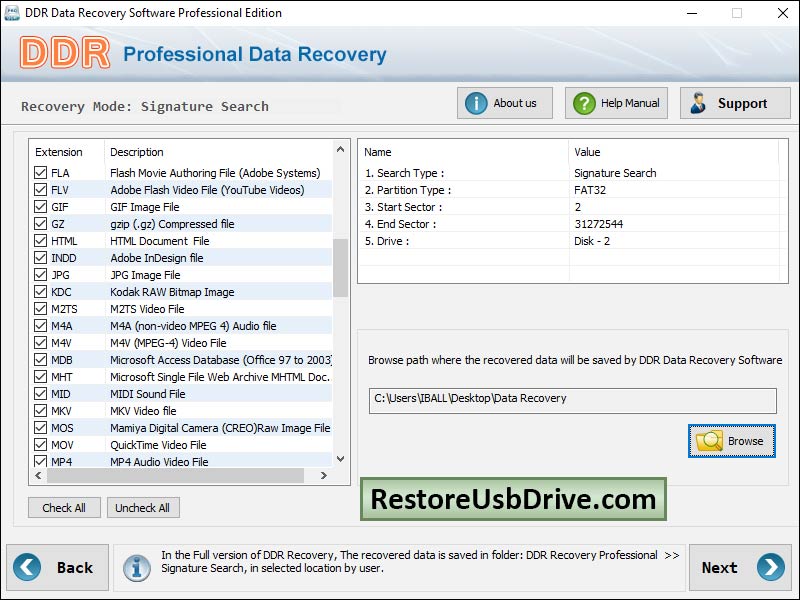
Task: Toggle the M2TS video checkbox
Action: pyautogui.click(x=40, y=309)
